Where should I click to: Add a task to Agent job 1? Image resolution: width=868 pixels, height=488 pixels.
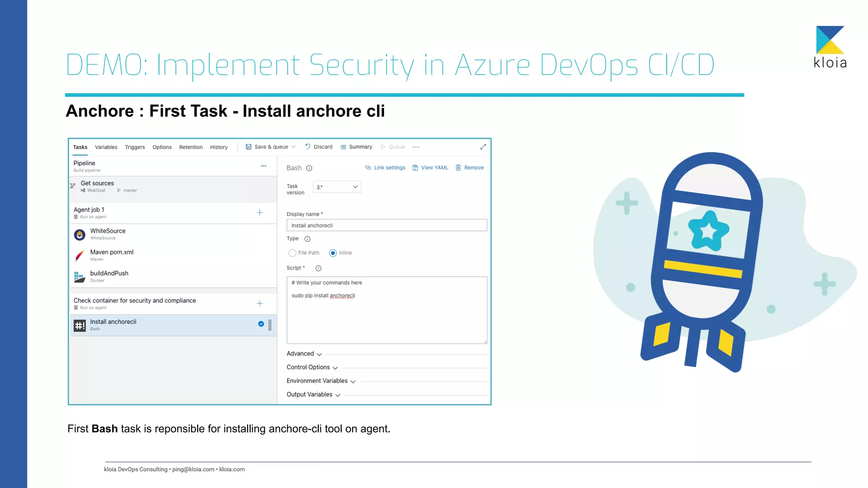pyautogui.click(x=260, y=213)
